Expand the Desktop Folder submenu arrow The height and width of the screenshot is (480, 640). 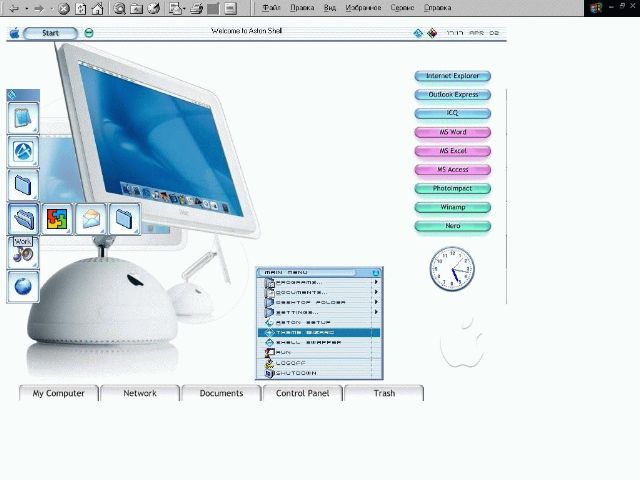[x=376, y=302]
